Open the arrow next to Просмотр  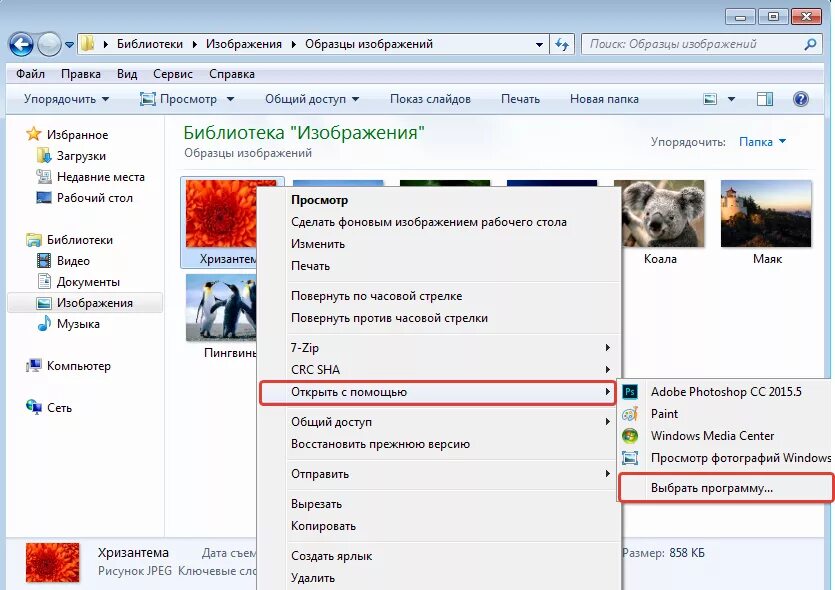(231, 99)
